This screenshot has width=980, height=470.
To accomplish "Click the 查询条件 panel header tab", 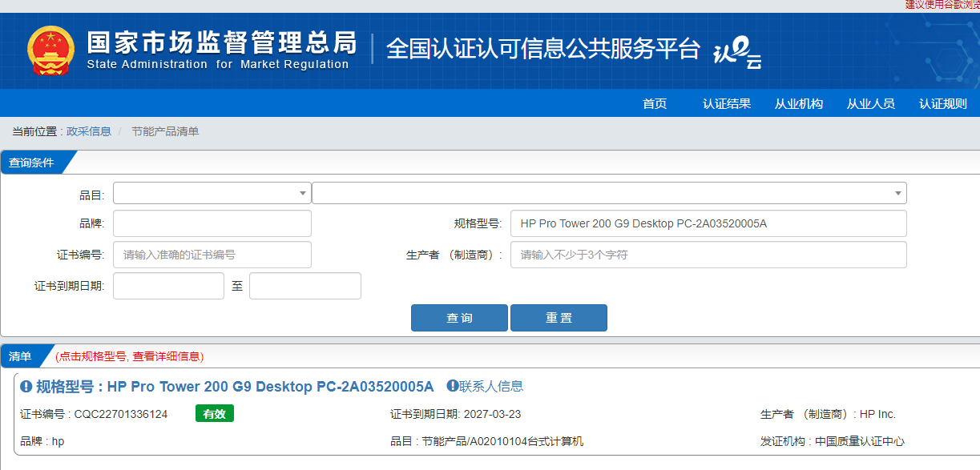I will 32,163.
